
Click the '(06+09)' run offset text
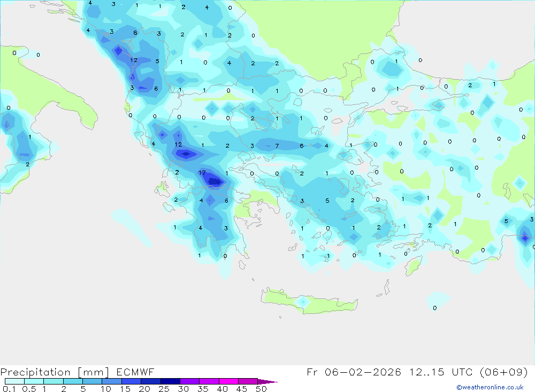point(503,372)
